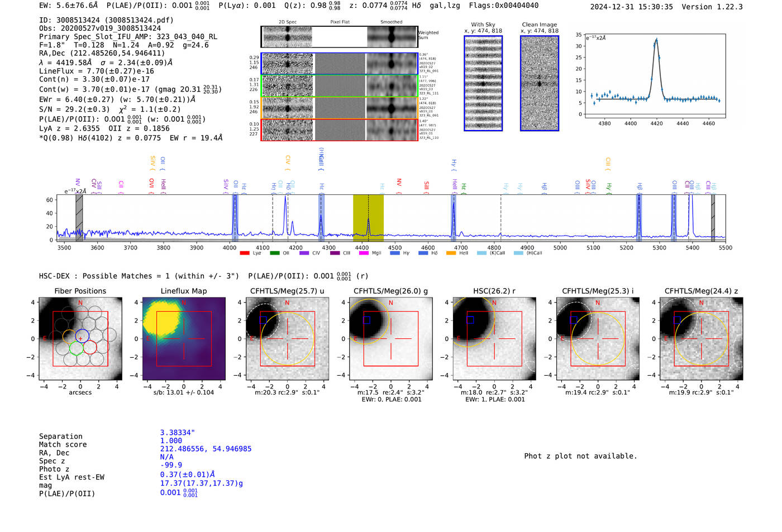Select the Est LyA rest-EW value '0.37(±0.01)Å'
The image size is (782, 532).
point(188,475)
